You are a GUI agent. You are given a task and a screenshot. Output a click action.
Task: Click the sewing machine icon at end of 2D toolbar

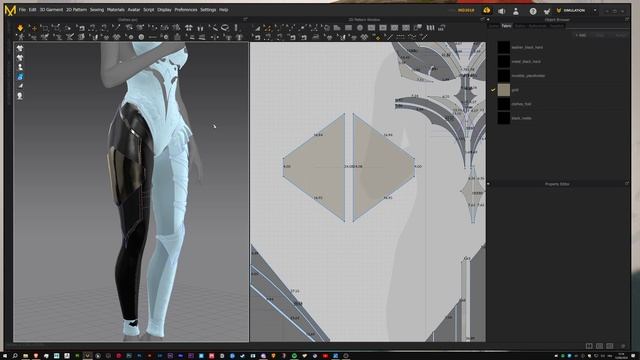pos(441,28)
